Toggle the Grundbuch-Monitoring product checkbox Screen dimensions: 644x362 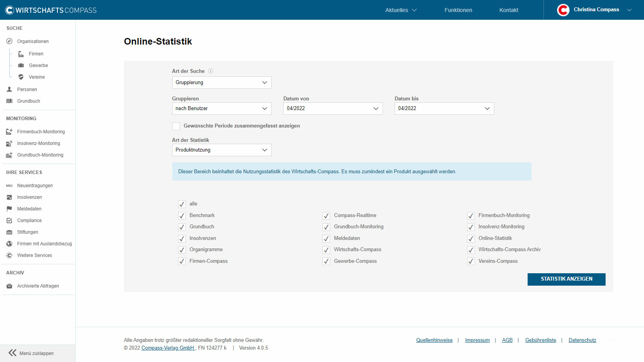(x=326, y=227)
